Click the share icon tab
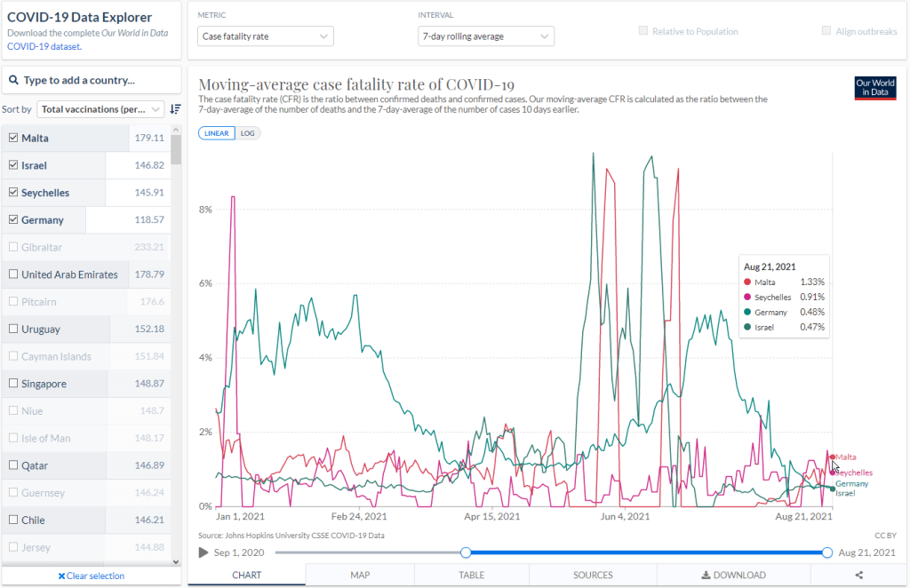The height and width of the screenshot is (588, 910). (858, 575)
